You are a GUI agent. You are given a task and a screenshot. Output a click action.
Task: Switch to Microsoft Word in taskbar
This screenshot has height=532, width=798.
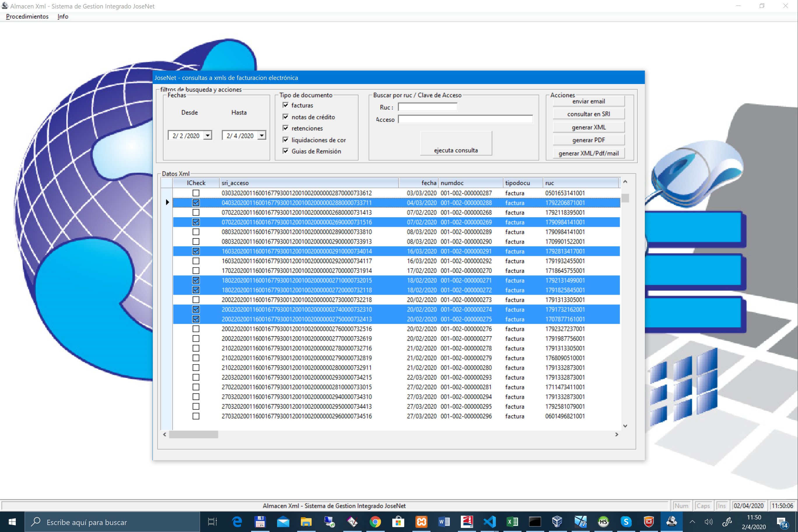(444, 522)
